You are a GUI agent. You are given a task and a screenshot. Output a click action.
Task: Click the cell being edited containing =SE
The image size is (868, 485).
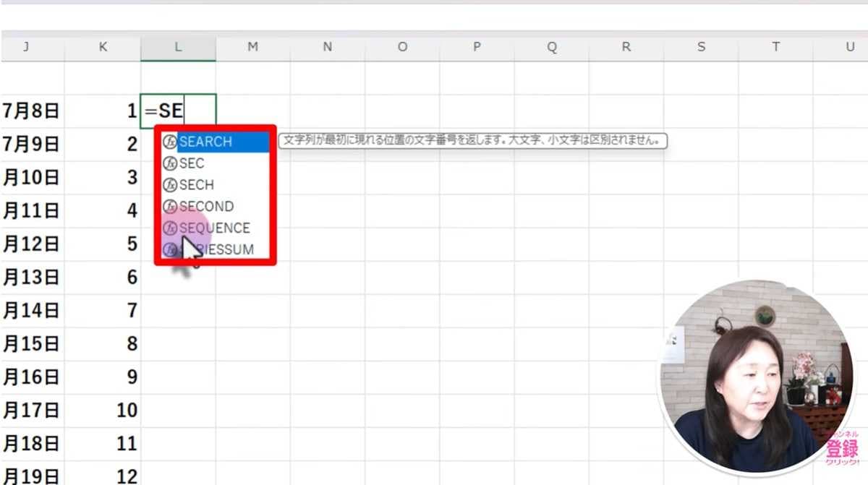[178, 111]
